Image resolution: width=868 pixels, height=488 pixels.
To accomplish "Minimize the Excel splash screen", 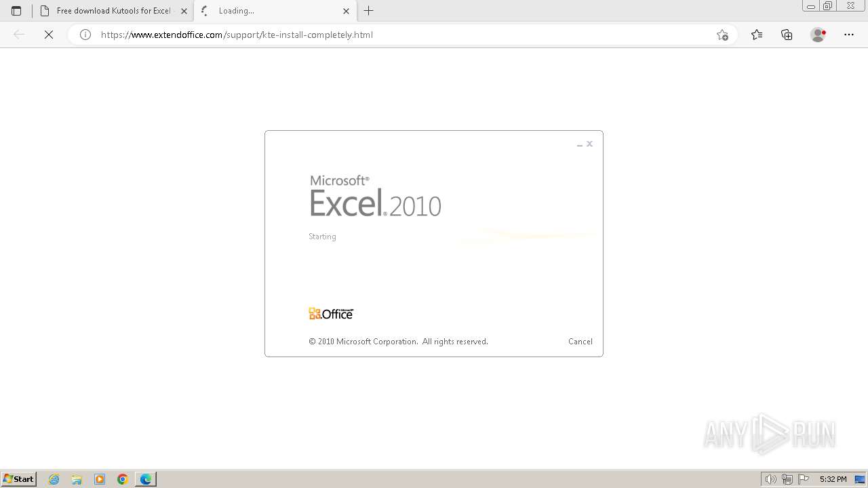I will pyautogui.click(x=580, y=144).
